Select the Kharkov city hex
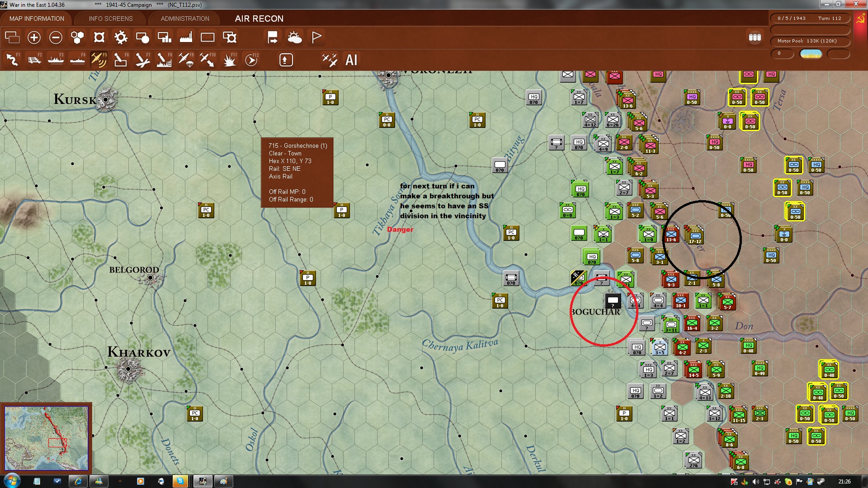 [128, 369]
